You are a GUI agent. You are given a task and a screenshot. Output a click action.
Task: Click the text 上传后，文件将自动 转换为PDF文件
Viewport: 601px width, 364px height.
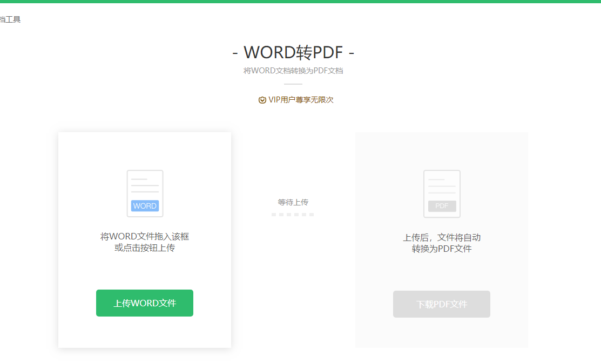[442, 243]
